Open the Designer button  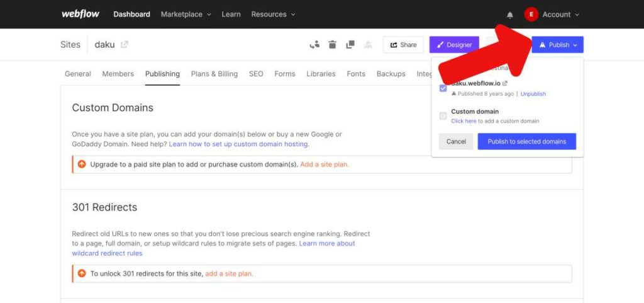tap(454, 45)
